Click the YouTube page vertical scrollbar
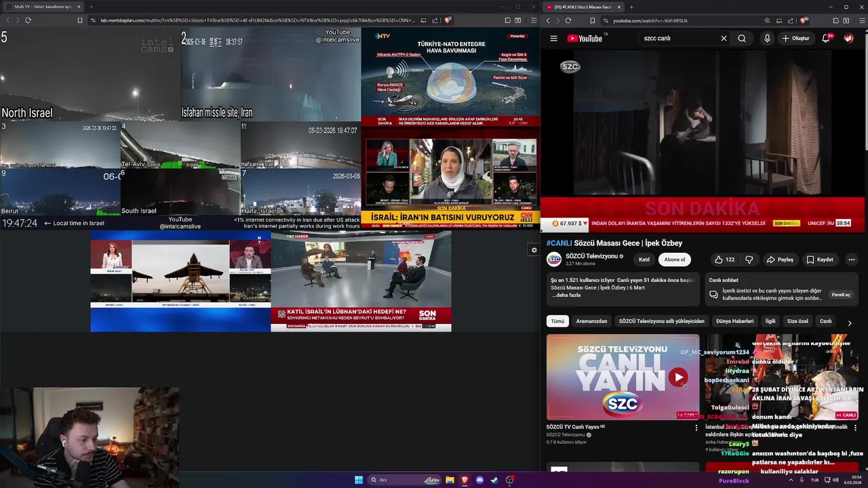This screenshot has height=488, width=868. tap(865, 91)
